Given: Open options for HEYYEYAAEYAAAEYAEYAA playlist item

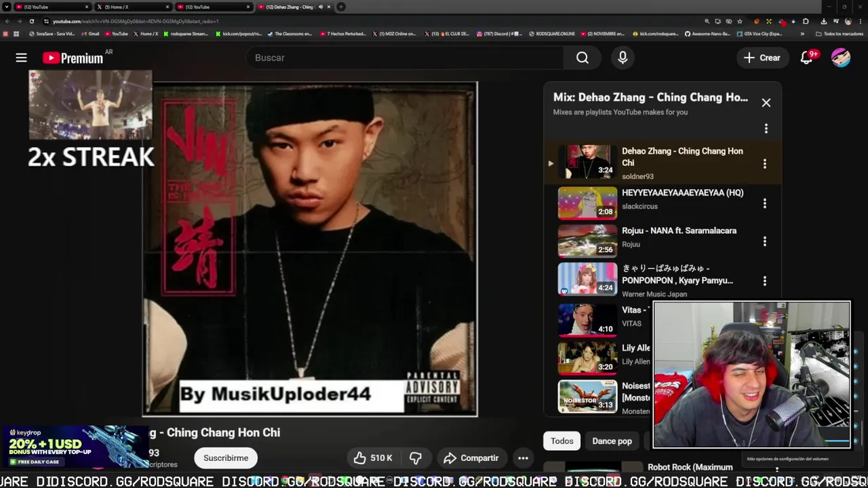Looking at the screenshot, I should click(x=765, y=203).
